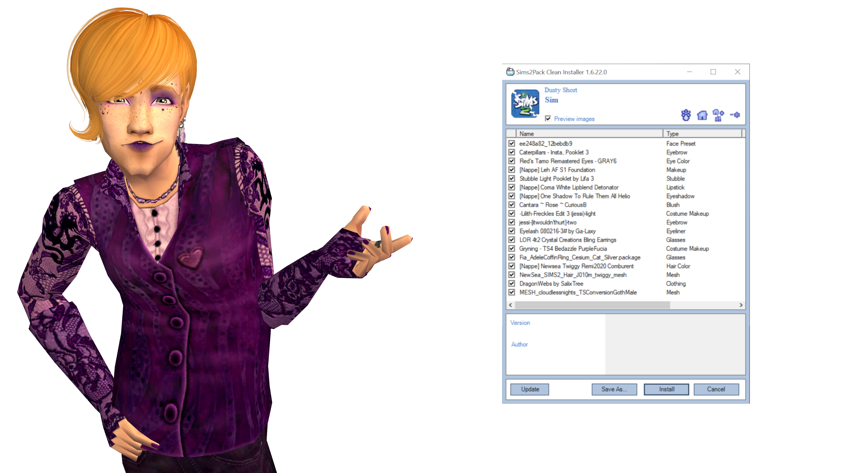Uncheck the DragonWebs by SalixTree checkbox
This screenshot has width=868, height=473.
tap(512, 284)
